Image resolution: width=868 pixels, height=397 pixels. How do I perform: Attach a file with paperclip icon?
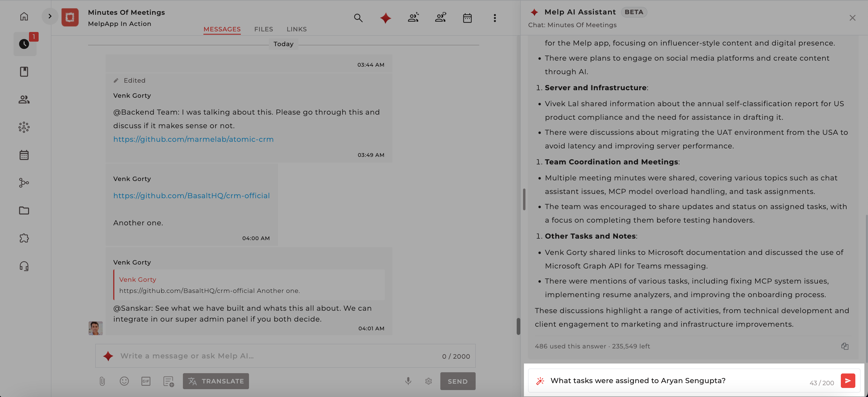(x=102, y=381)
